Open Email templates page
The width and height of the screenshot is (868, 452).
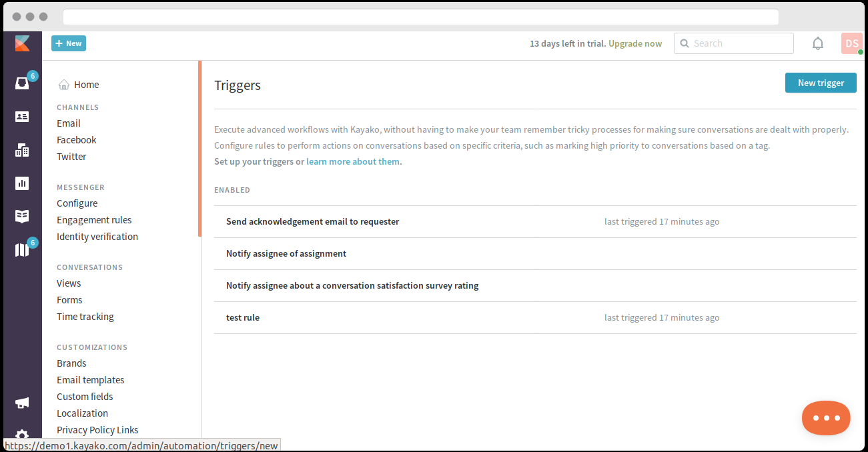pyautogui.click(x=91, y=380)
